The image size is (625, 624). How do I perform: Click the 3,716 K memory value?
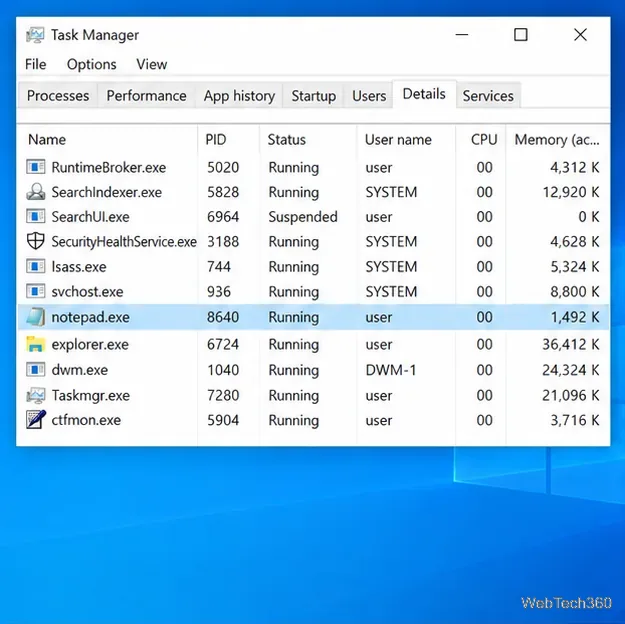574,420
